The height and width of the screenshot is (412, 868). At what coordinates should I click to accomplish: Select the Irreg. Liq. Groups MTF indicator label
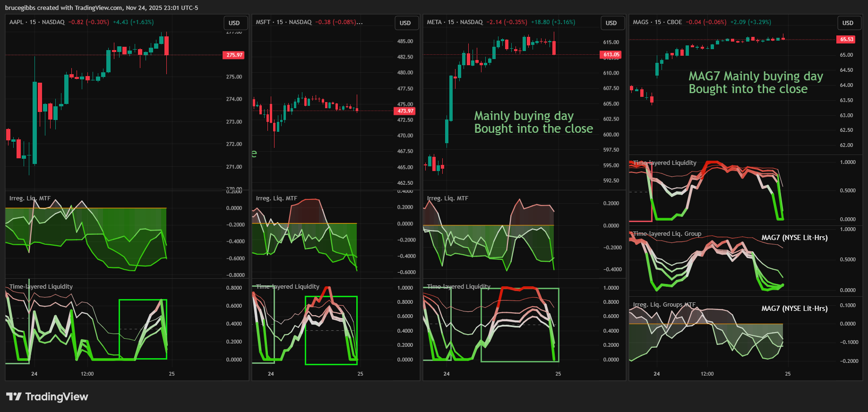pos(664,305)
